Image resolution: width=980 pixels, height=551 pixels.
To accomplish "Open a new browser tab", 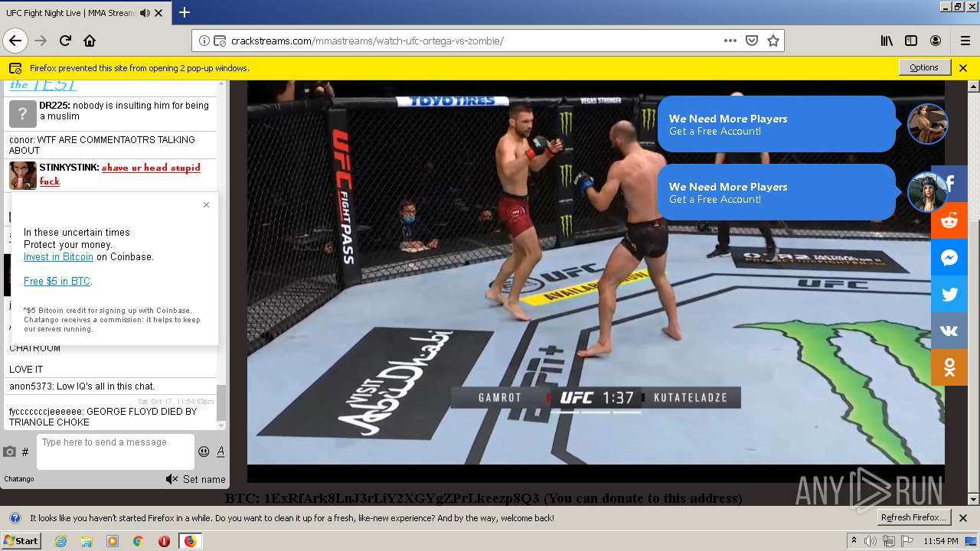I will click(x=185, y=12).
